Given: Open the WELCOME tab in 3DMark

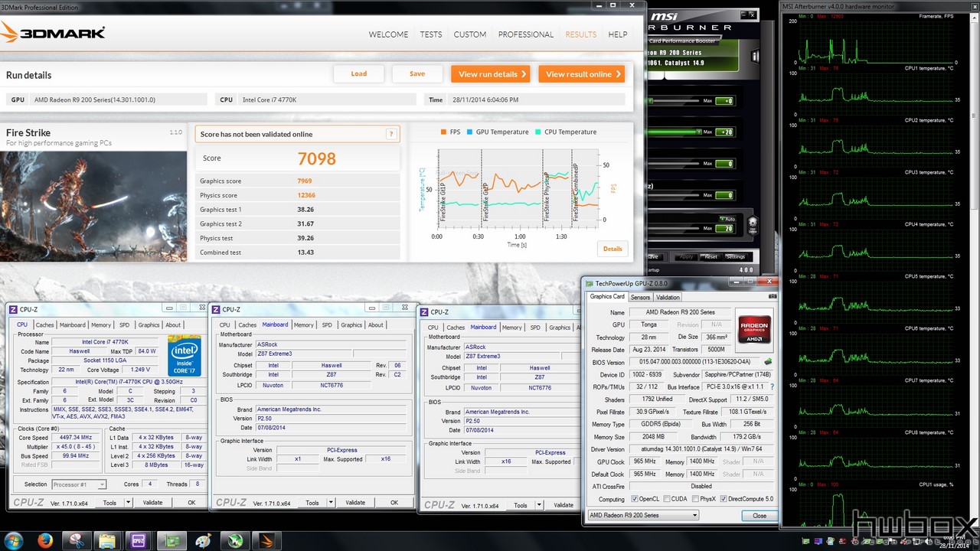Looking at the screenshot, I should point(388,34).
